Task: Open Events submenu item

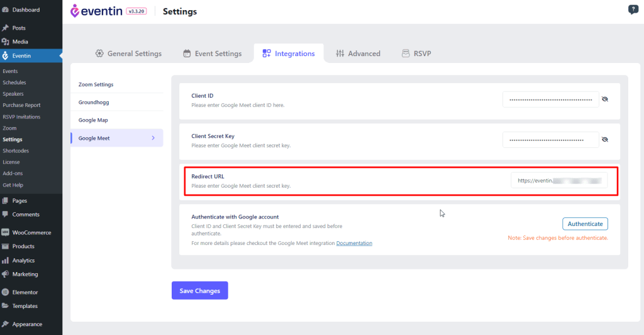Action: (x=10, y=71)
